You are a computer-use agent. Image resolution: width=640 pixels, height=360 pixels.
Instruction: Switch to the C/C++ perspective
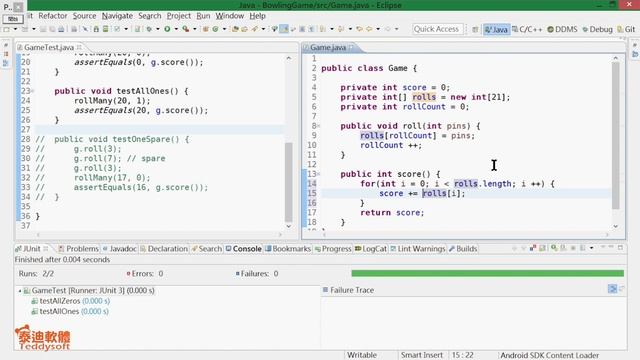[527, 29]
